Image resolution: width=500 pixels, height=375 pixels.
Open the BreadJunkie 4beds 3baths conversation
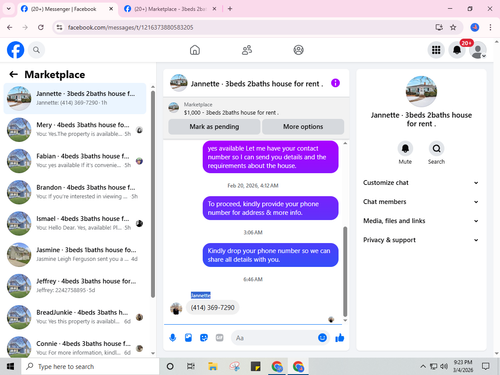(75, 317)
